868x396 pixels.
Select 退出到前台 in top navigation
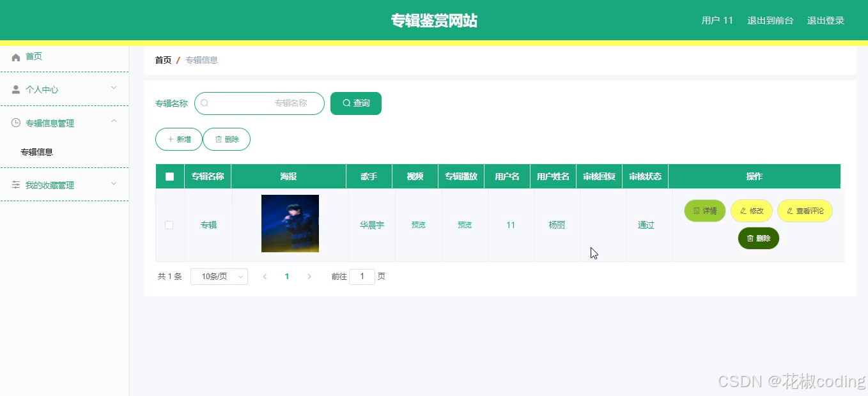click(x=770, y=20)
